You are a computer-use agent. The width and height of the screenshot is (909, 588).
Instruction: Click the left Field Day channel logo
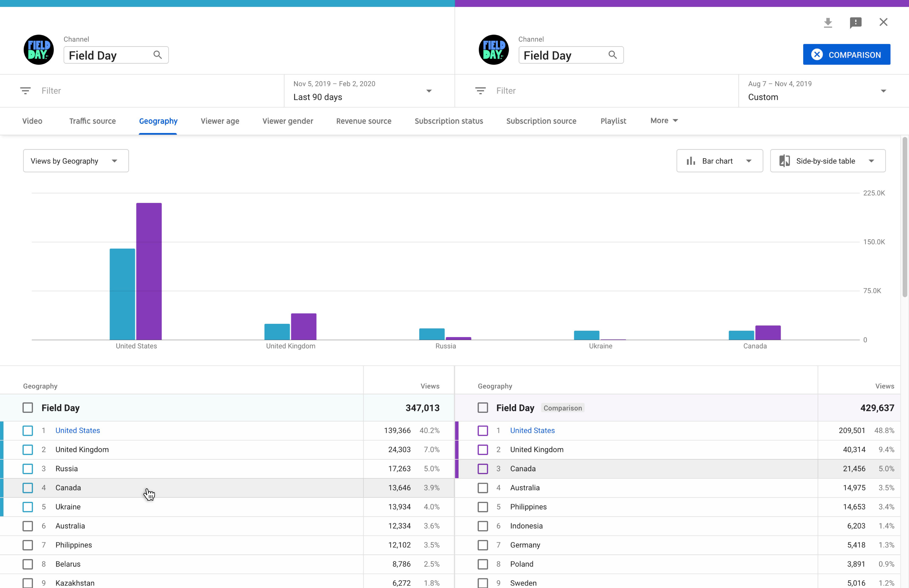[39, 50]
